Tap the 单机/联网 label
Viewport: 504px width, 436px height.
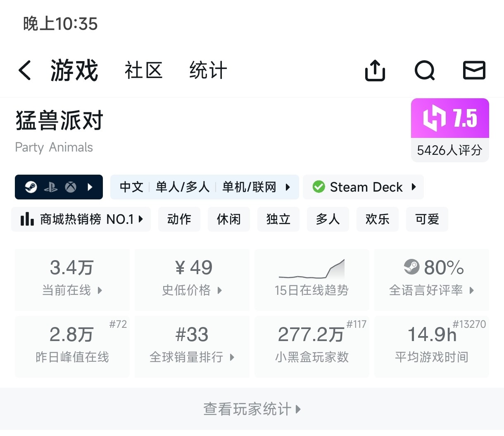[x=249, y=187]
